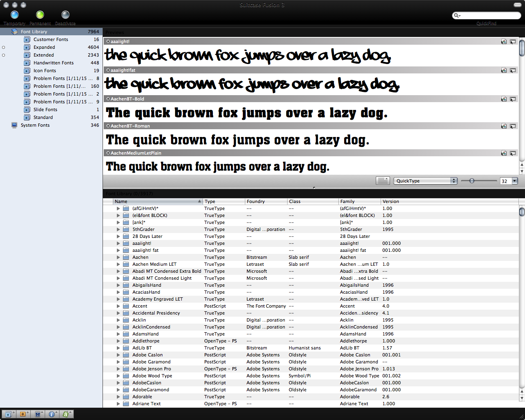Click the Temporary activation toolbar button
525x420 pixels.
pyautogui.click(x=15, y=15)
